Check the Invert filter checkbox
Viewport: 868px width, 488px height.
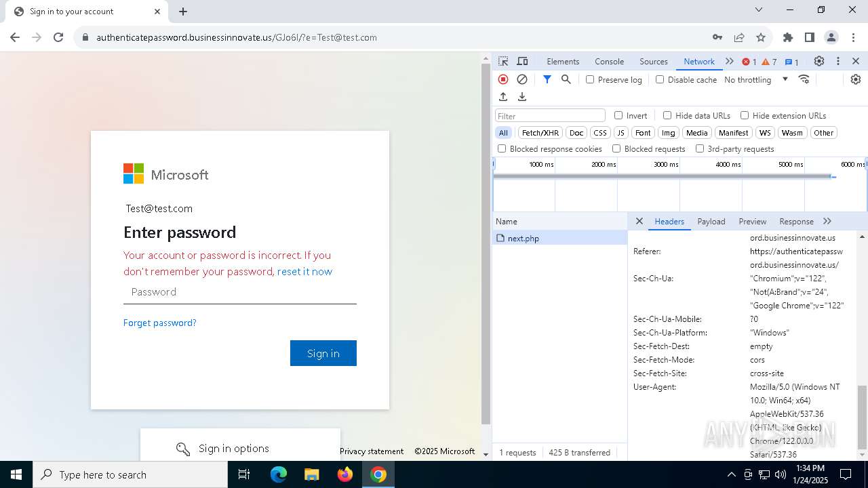618,115
